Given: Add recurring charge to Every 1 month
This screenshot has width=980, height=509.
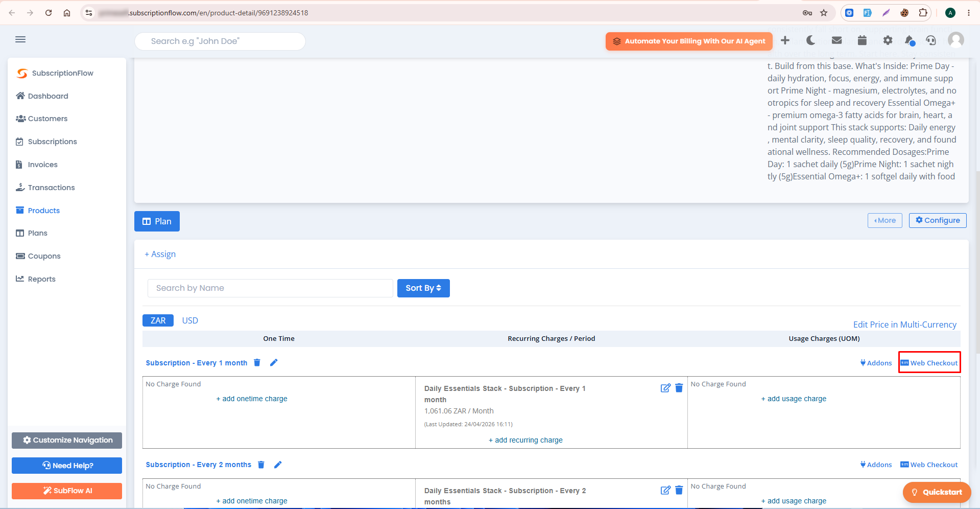Looking at the screenshot, I should tap(525, 440).
